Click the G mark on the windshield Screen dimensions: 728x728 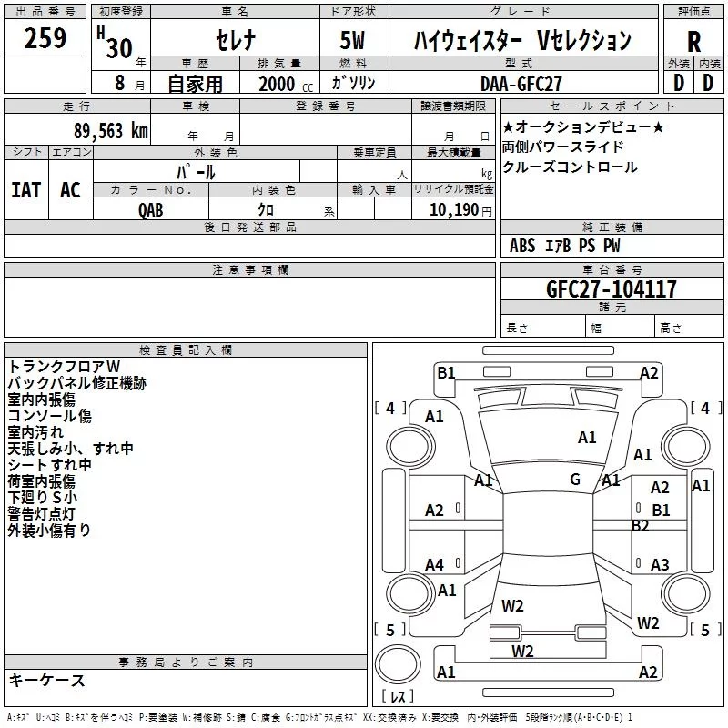coord(575,479)
